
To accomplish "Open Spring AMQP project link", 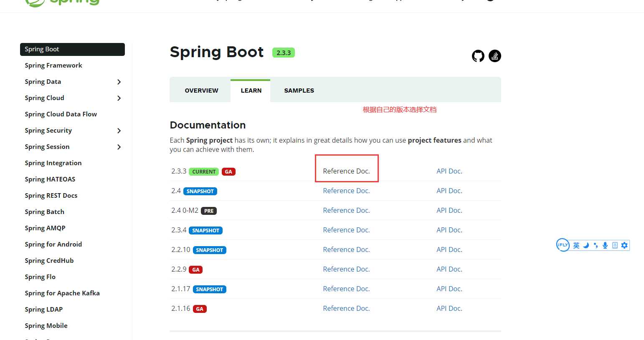I will [x=45, y=228].
